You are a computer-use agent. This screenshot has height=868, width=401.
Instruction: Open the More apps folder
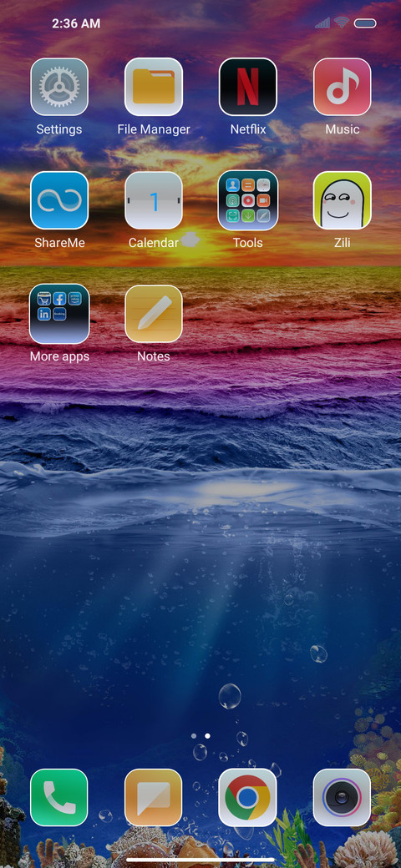coord(59,314)
